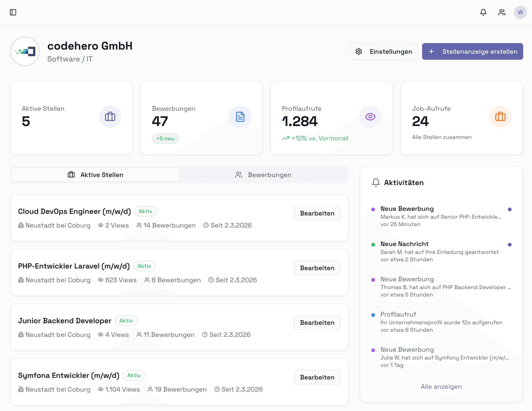This screenshot has width=532, height=411.
Task: Click the bell icon beside Aktivitäten heading
Action: coord(375,183)
